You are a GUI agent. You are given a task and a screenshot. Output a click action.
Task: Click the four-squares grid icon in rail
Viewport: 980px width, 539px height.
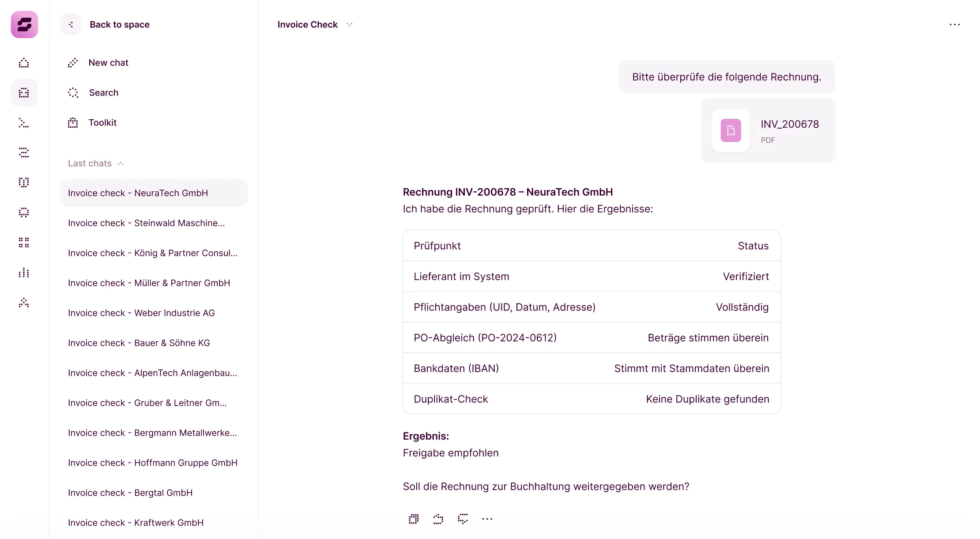[x=24, y=242]
